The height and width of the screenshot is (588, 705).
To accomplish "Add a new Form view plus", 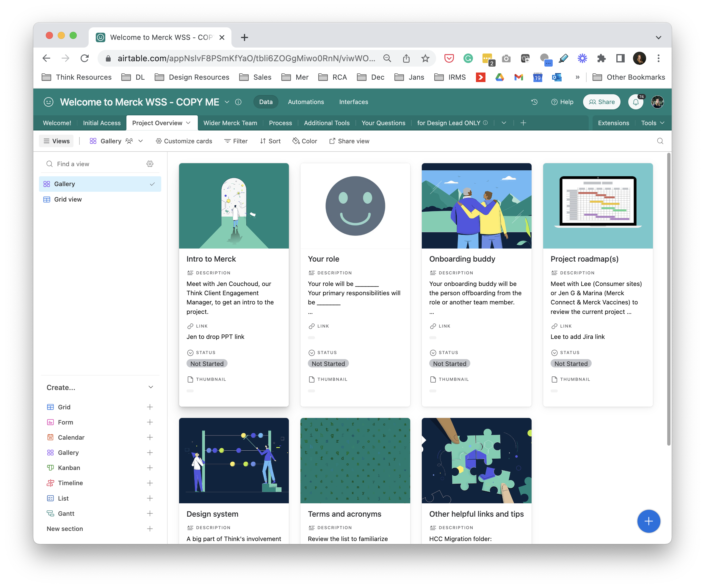I will [x=150, y=422].
